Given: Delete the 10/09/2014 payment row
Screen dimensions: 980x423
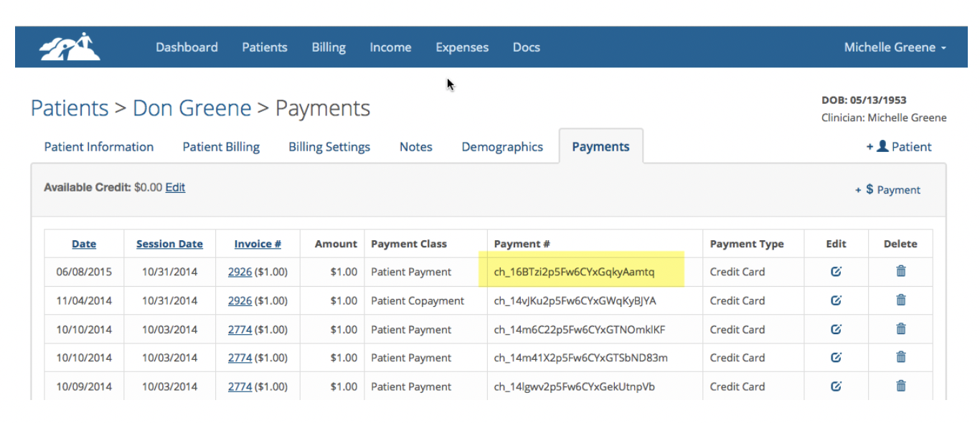Looking at the screenshot, I should [x=900, y=386].
